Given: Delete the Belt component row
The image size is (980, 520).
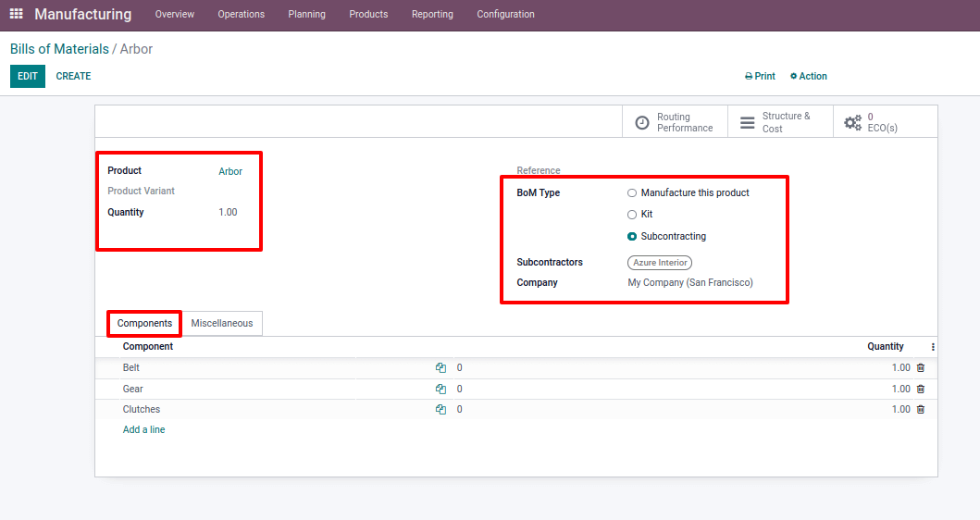Looking at the screenshot, I should 920,368.
